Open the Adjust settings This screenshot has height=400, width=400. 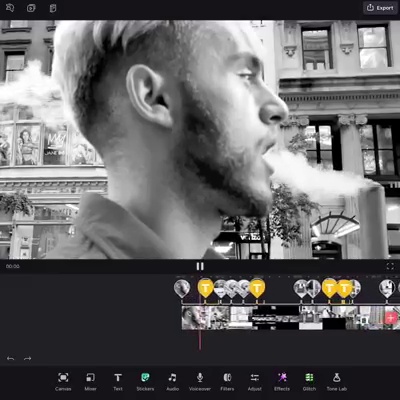tap(254, 382)
